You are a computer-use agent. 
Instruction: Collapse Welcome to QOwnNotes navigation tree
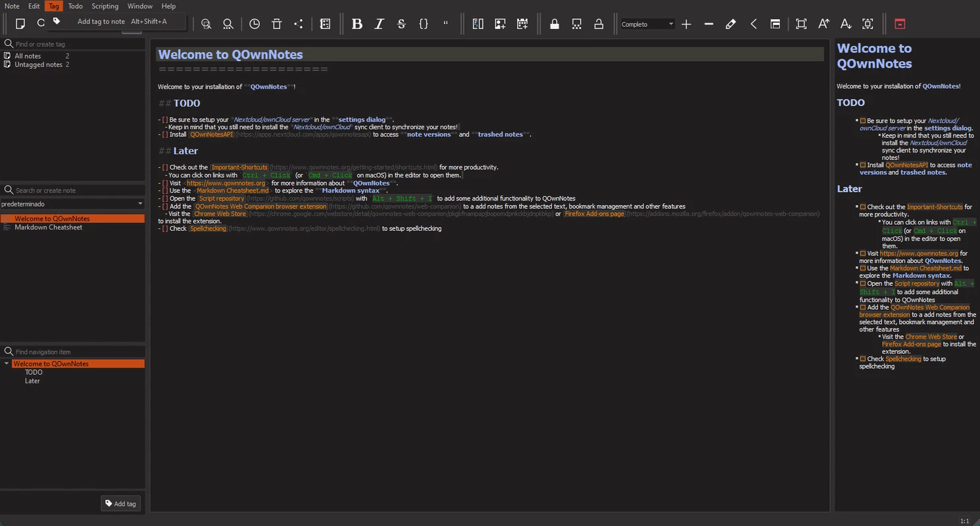[7, 364]
